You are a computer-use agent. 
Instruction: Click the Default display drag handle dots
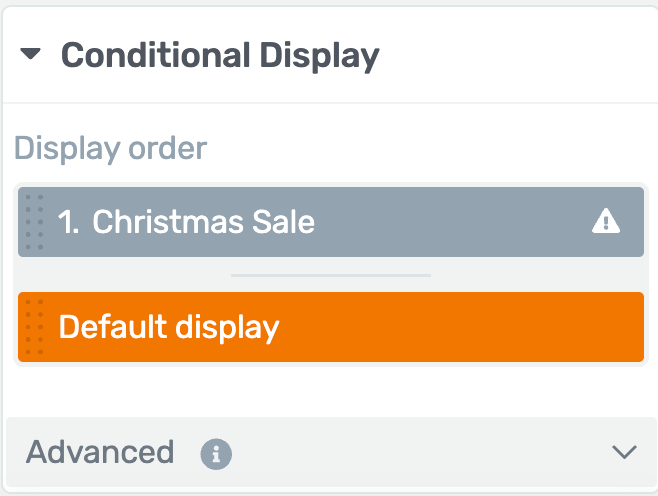[34, 327]
